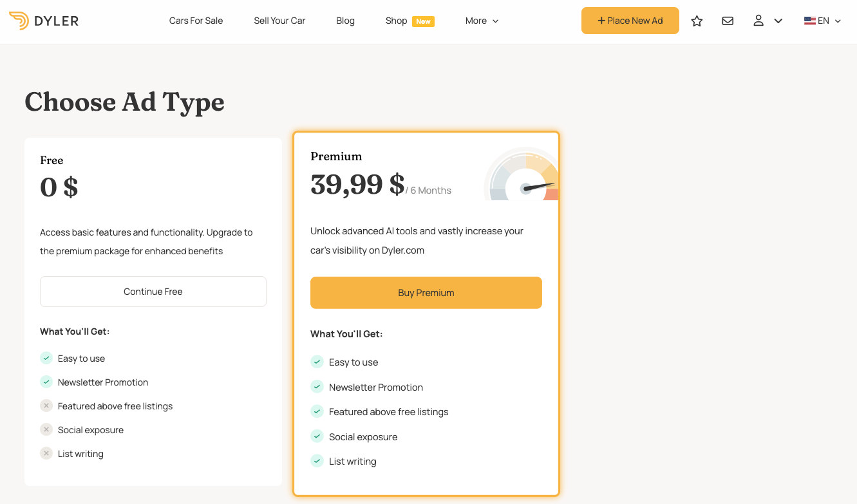Screen dimensions: 857x504
Task: Click the Dyler logo
Action: [x=44, y=21]
